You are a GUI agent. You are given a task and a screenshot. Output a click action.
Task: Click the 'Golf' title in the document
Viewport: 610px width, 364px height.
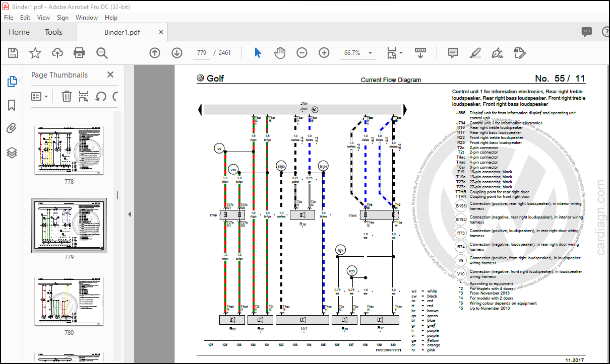(x=215, y=79)
